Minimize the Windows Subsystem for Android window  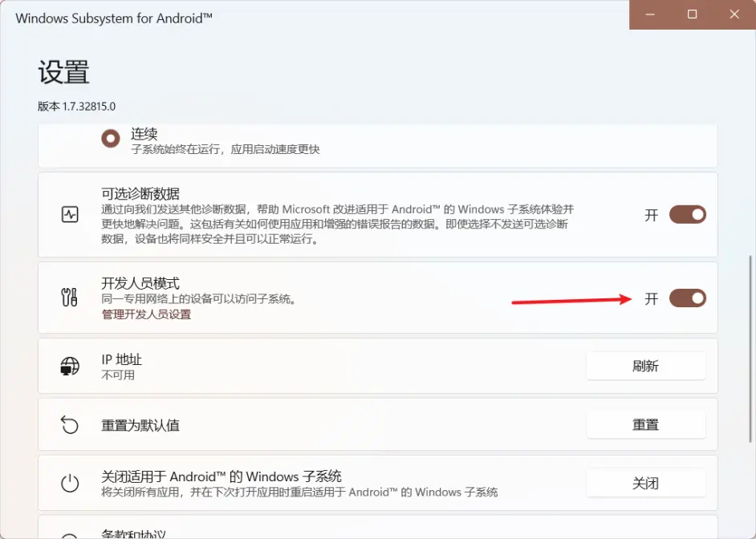click(650, 14)
